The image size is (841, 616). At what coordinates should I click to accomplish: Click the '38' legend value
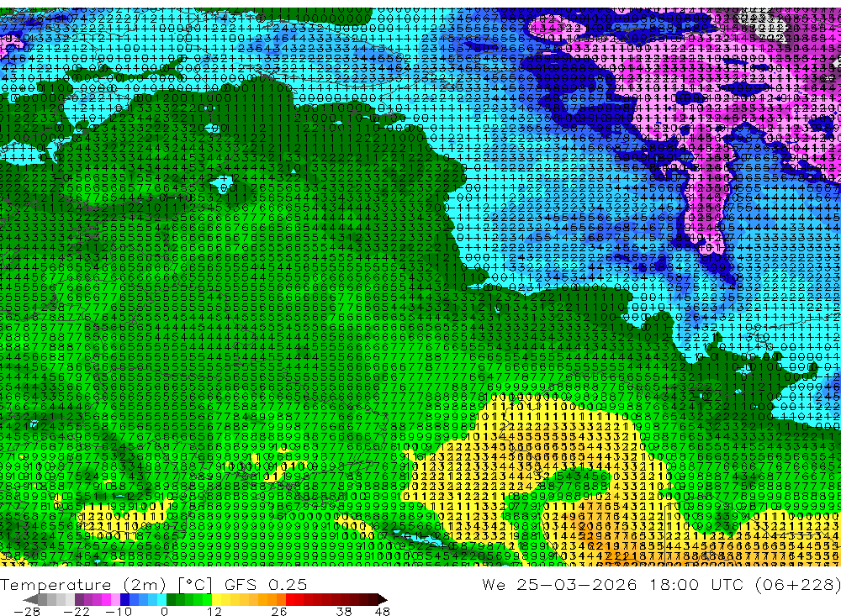point(344,611)
